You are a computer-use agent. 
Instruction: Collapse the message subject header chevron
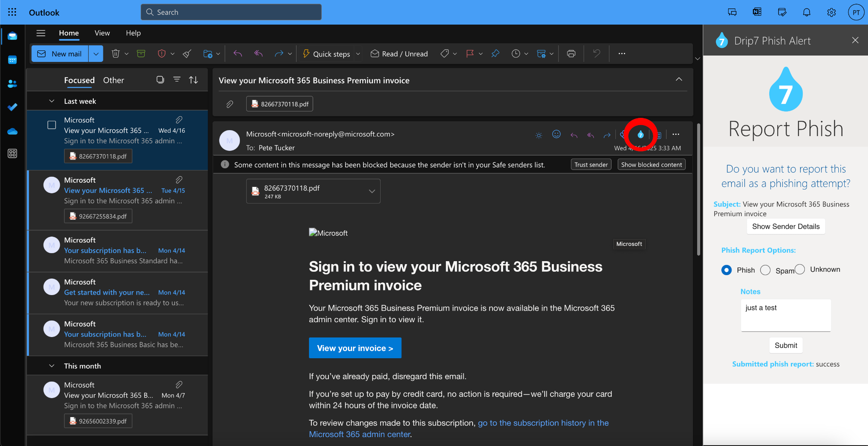[679, 79]
